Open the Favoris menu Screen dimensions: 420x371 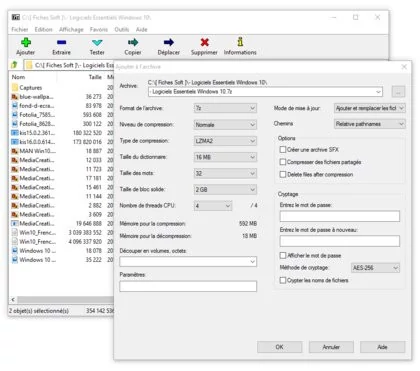[x=99, y=30]
